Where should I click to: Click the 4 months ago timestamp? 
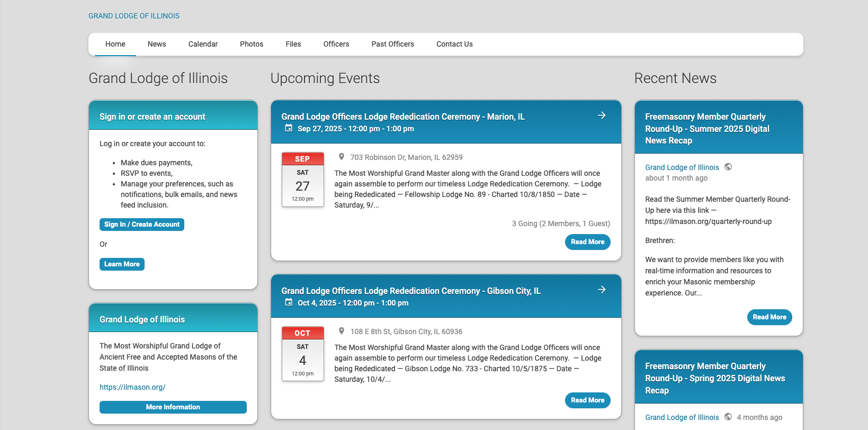pyautogui.click(x=759, y=417)
